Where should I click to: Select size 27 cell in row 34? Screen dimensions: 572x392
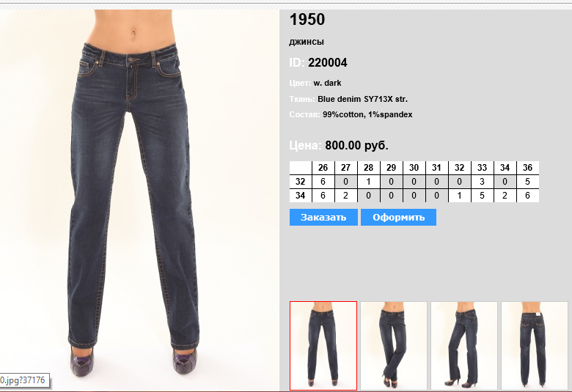(x=346, y=196)
